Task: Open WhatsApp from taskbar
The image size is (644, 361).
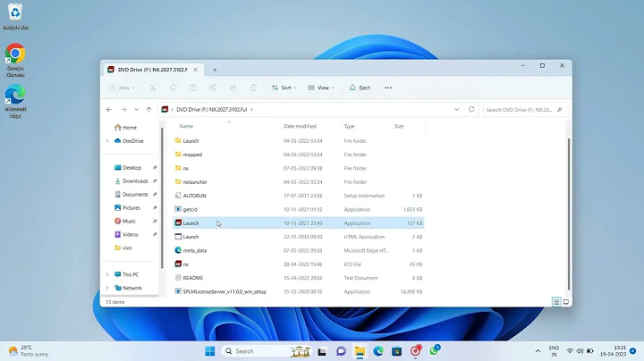Action: pyautogui.click(x=434, y=351)
